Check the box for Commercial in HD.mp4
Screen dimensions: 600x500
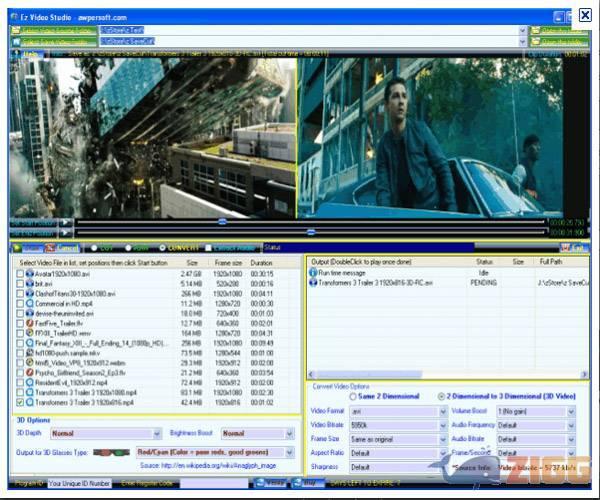click(x=20, y=304)
